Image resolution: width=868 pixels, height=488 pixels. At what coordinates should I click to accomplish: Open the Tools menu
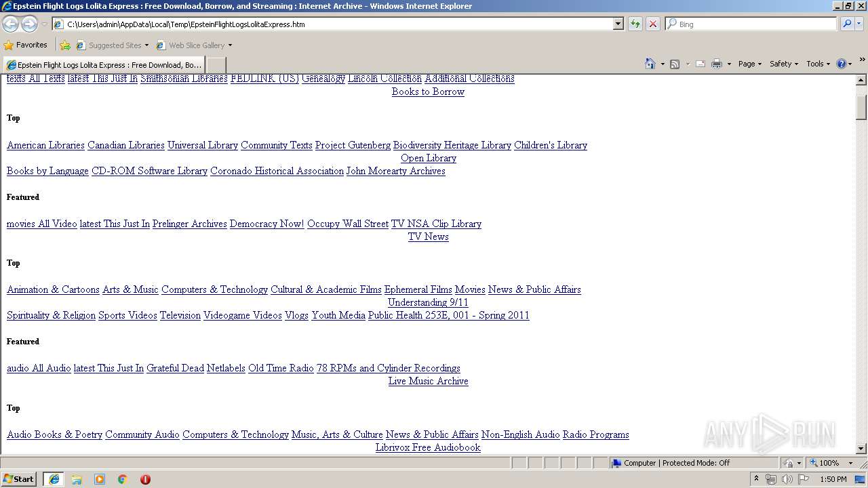tap(818, 64)
